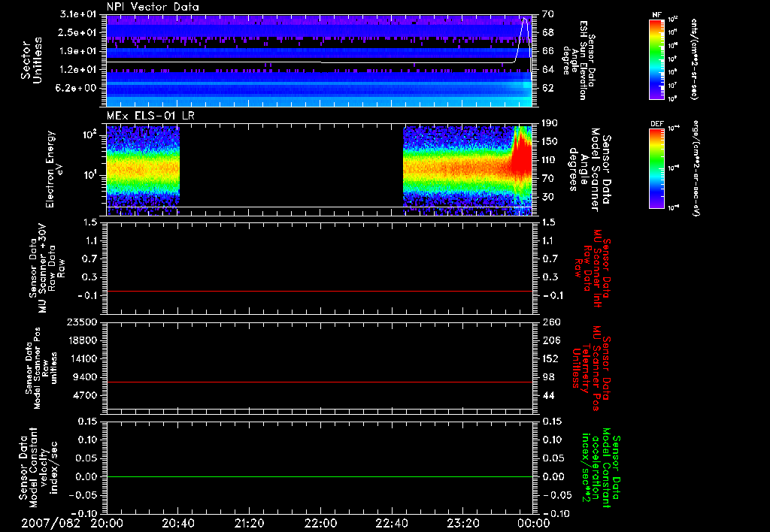This screenshot has width=770, height=532.
Task: Click the white sun elevation peak in NPI panel
Action: (526, 19)
